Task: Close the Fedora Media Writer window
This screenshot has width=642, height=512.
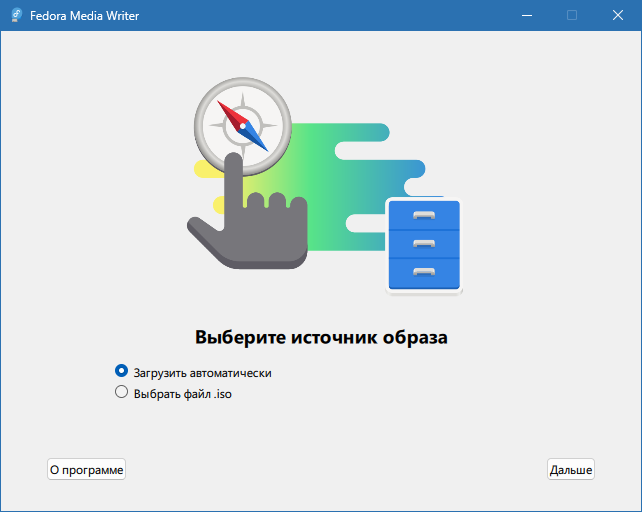Action: point(618,15)
